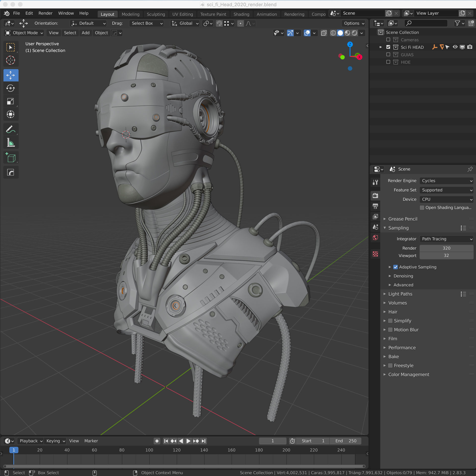Click the Z axis on navigation gizmo
Image resolution: width=476 pixels, height=476 pixels.
[350, 44]
